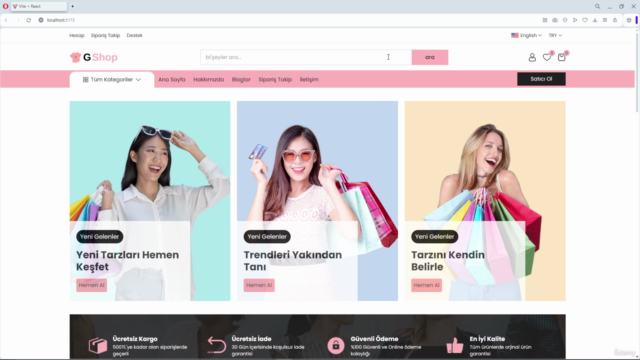Screen dimensions: 640x360
Task: Open the shopping cart icon
Action: [562, 57]
